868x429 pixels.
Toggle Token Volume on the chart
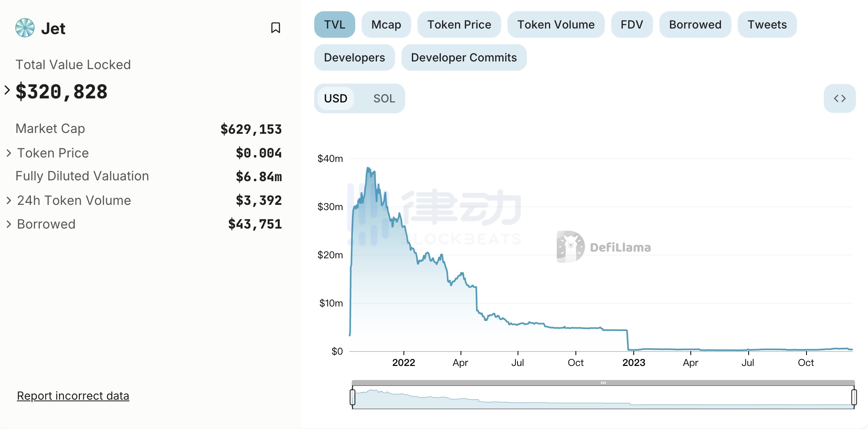pos(556,25)
